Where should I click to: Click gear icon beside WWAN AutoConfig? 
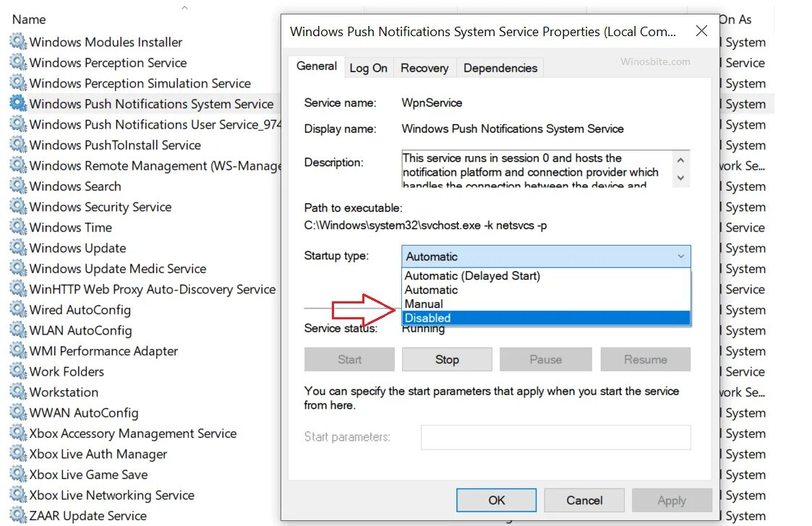pos(18,412)
